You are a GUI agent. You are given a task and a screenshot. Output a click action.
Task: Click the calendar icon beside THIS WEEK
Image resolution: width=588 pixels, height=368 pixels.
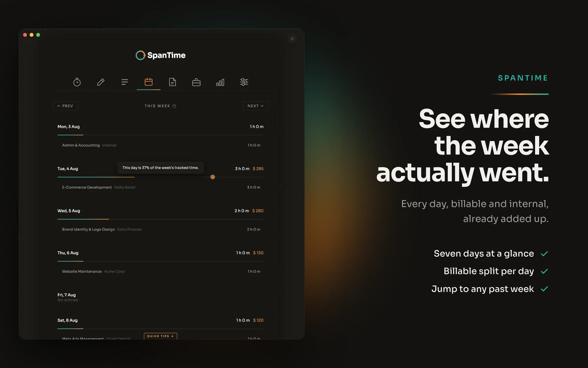click(174, 106)
